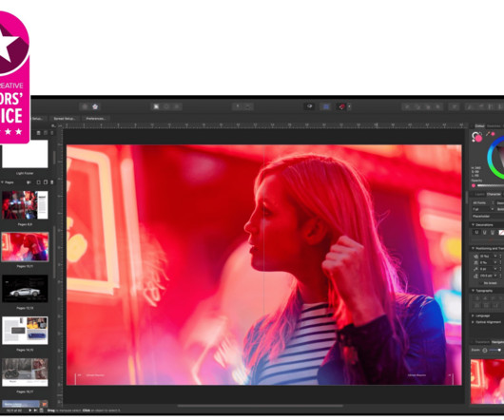Open Preferences from the context toolbar
504x420 pixels.
[x=95, y=119]
